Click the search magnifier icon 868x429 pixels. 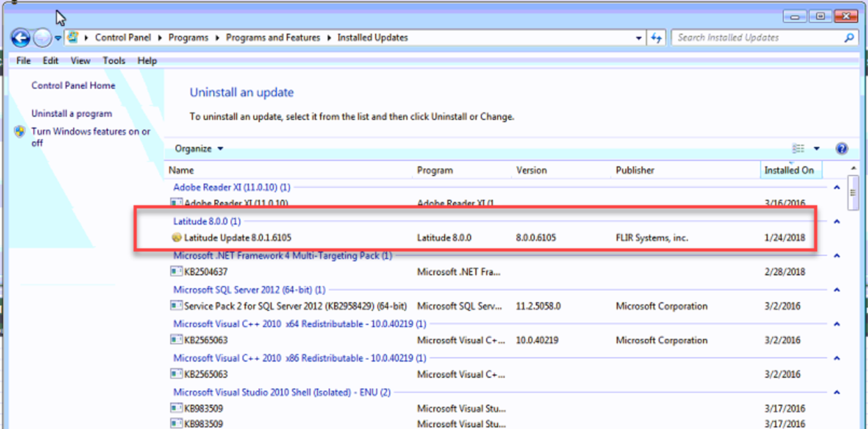[849, 38]
